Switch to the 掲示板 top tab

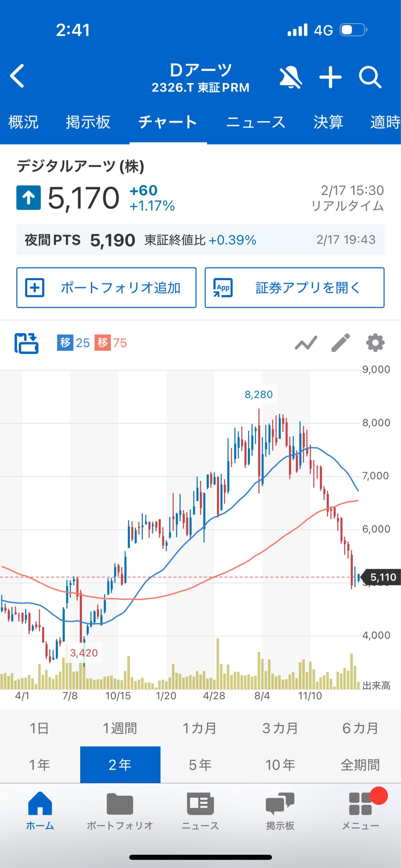click(x=88, y=122)
